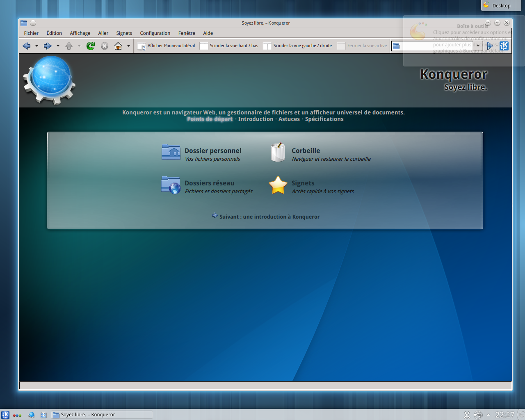Expand hidden system tray icons arrow

tap(488, 415)
